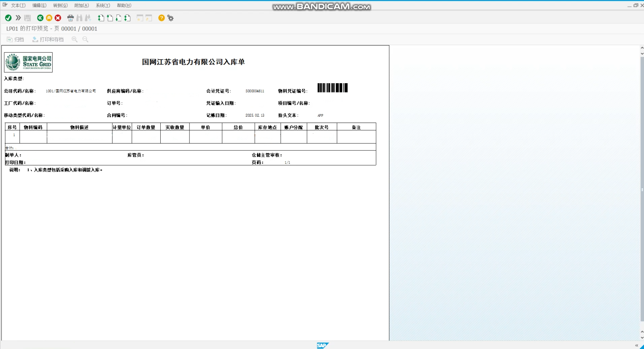Image resolution: width=644 pixels, height=349 pixels.
Task: Click the printer icon in toolbar
Action: click(70, 18)
